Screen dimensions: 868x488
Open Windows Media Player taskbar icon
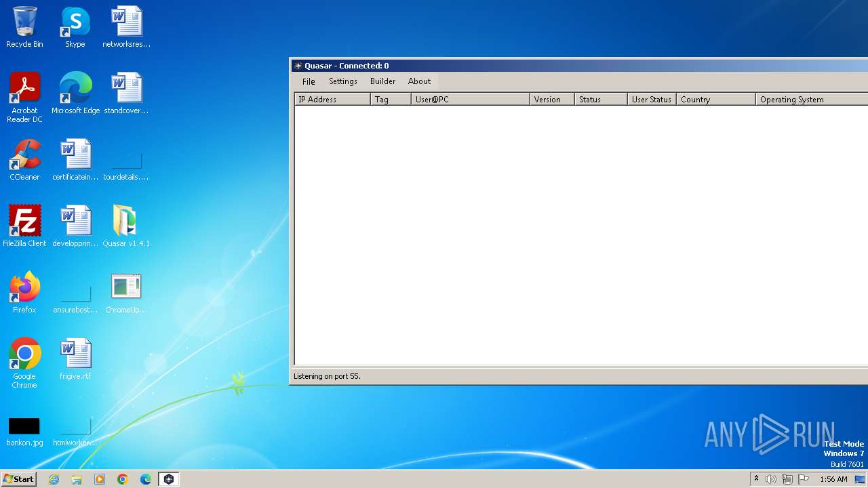click(x=100, y=479)
